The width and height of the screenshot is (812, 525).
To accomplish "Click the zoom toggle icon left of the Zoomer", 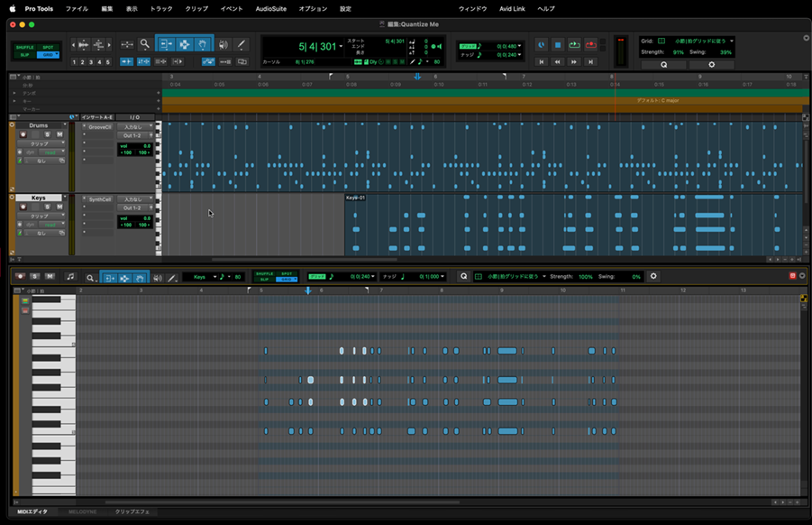I will click(x=127, y=44).
